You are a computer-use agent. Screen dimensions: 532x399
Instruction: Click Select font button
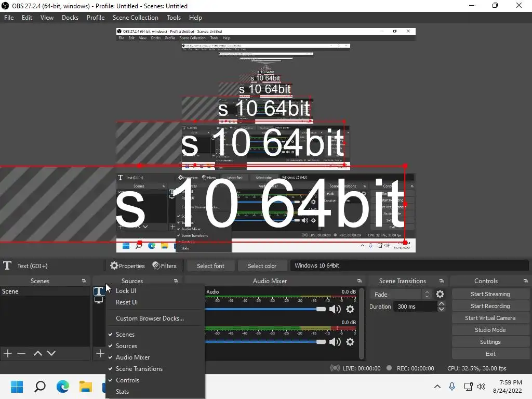(211, 266)
